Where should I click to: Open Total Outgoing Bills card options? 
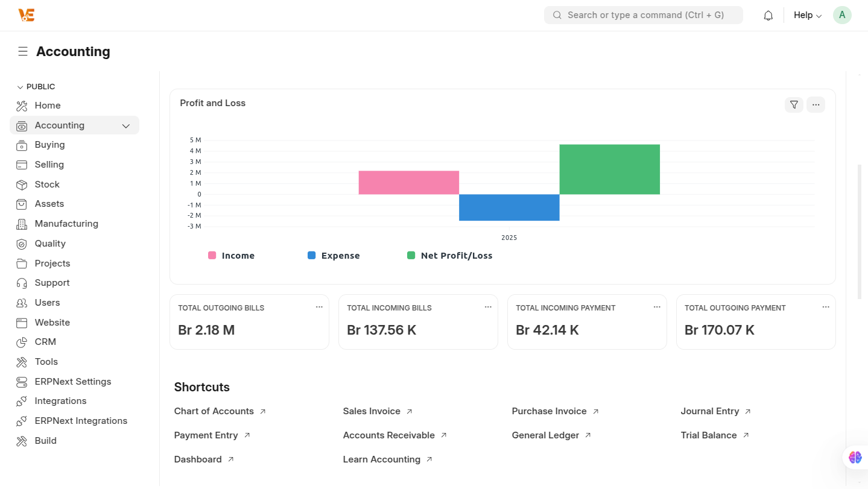(x=319, y=308)
